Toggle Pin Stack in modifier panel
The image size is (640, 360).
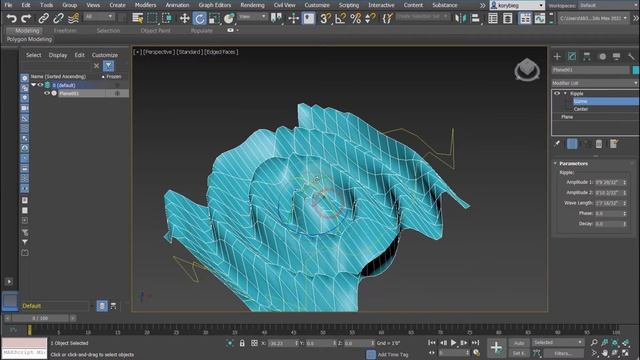557,144
